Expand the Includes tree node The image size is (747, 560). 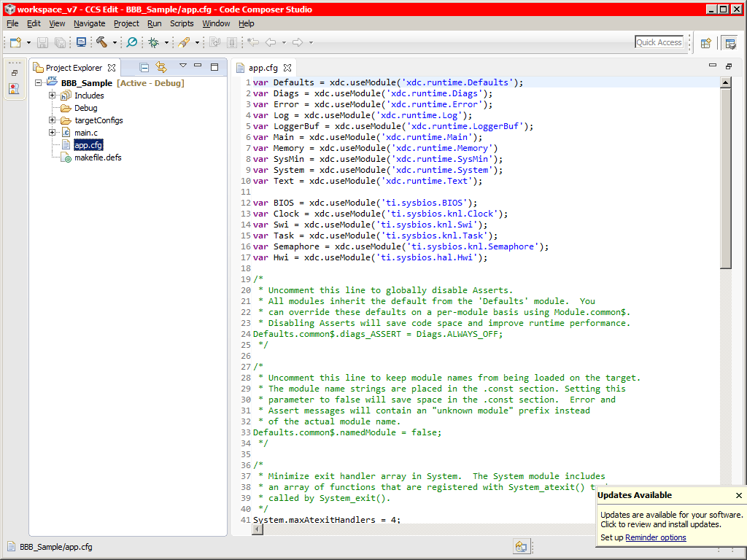click(52, 96)
